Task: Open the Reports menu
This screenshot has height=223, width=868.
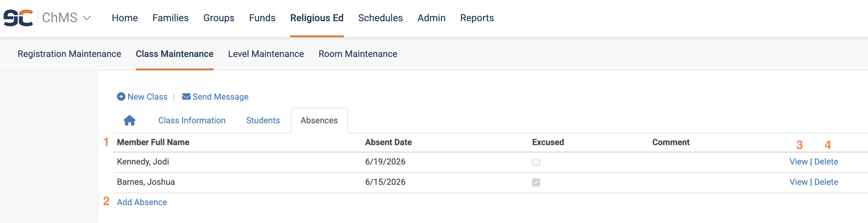Action: click(477, 18)
